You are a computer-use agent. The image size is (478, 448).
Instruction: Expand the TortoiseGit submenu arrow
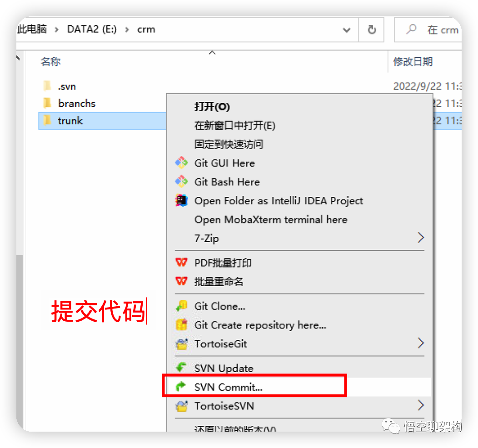click(421, 343)
